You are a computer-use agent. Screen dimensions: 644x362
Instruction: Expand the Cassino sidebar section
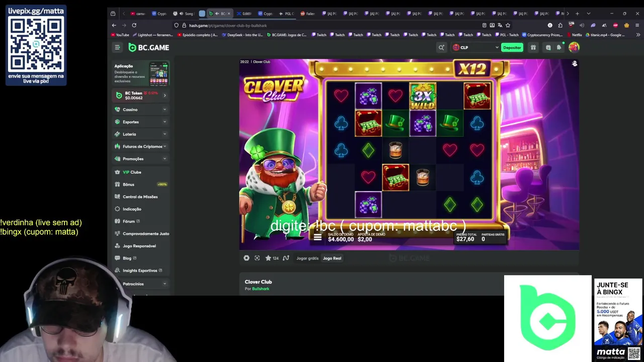[x=165, y=110]
